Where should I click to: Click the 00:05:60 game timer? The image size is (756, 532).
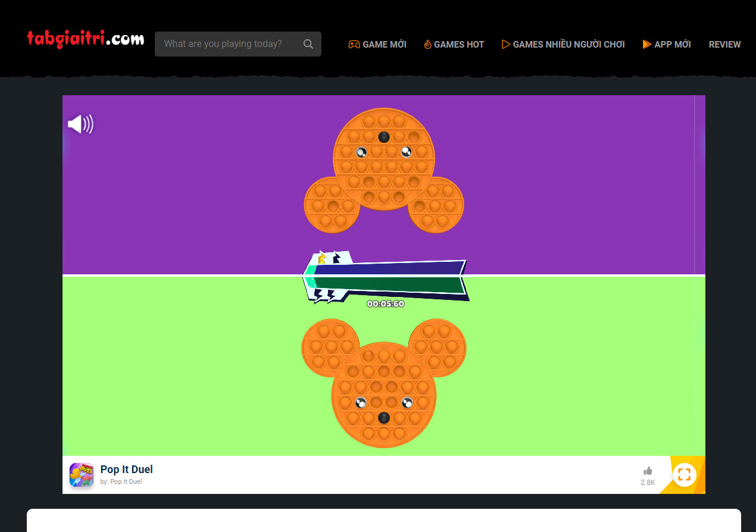[x=386, y=304]
